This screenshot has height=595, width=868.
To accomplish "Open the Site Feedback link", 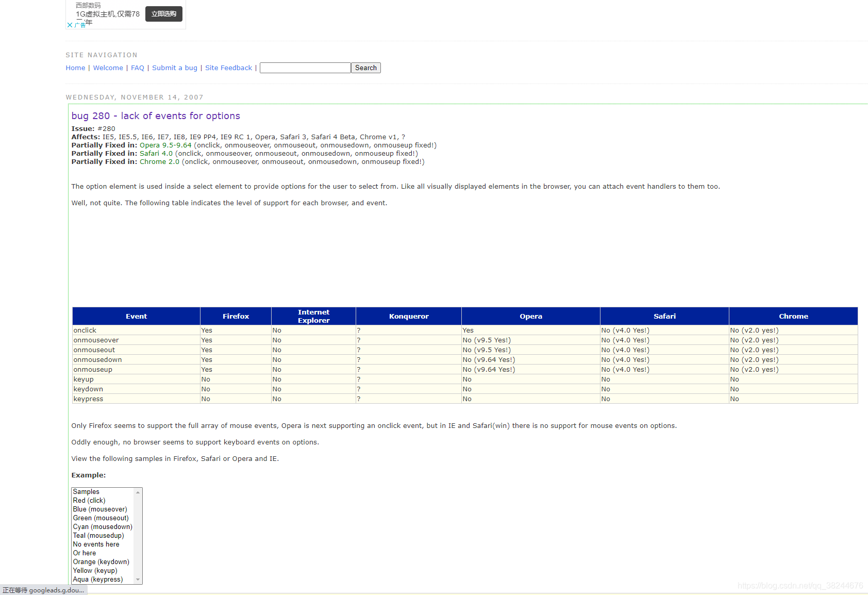I will 229,68.
